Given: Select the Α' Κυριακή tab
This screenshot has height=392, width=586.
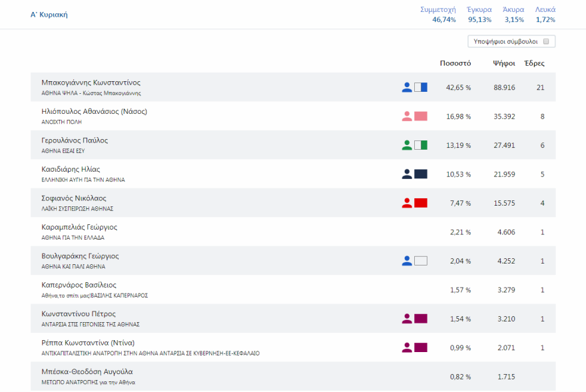Looking at the screenshot, I should coord(49,15).
